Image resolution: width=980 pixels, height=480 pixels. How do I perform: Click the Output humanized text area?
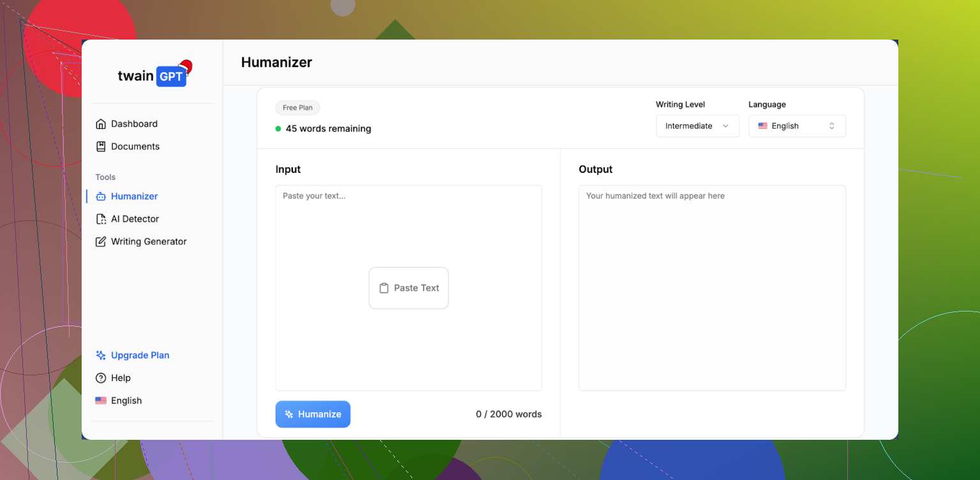[711, 287]
